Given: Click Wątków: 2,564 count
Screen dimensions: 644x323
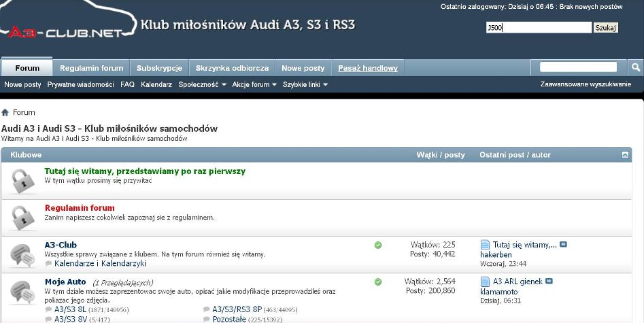Looking at the screenshot, I should point(430,282).
